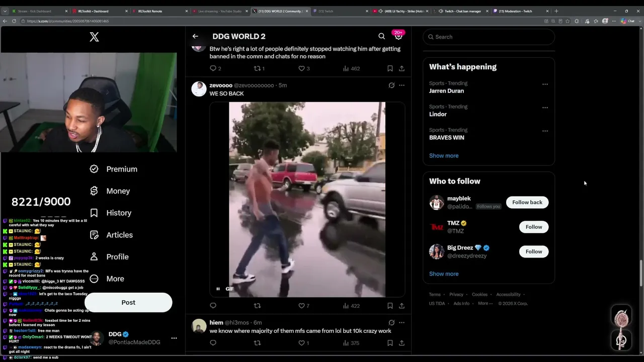The width and height of the screenshot is (644, 362).
Task: Follow back mayblek
Action: click(527, 202)
